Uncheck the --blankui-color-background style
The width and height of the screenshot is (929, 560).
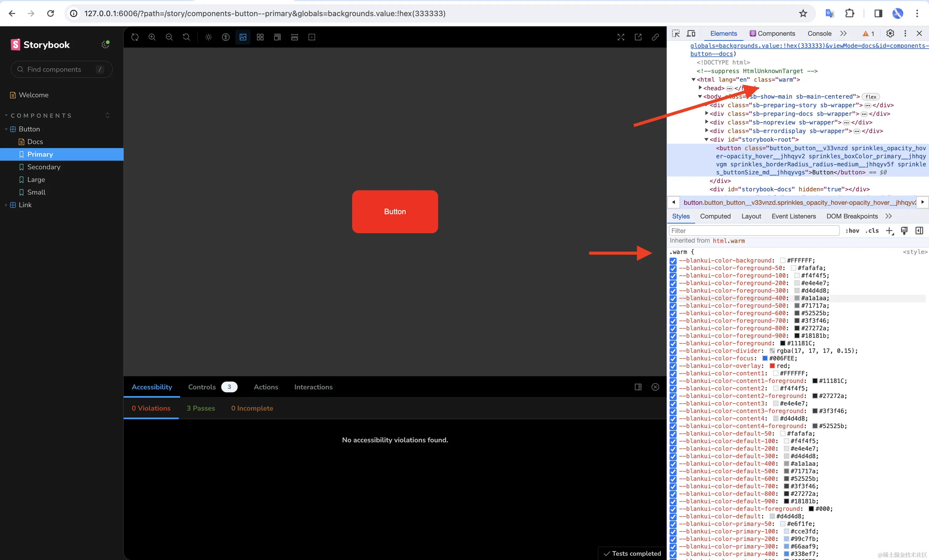pos(673,261)
